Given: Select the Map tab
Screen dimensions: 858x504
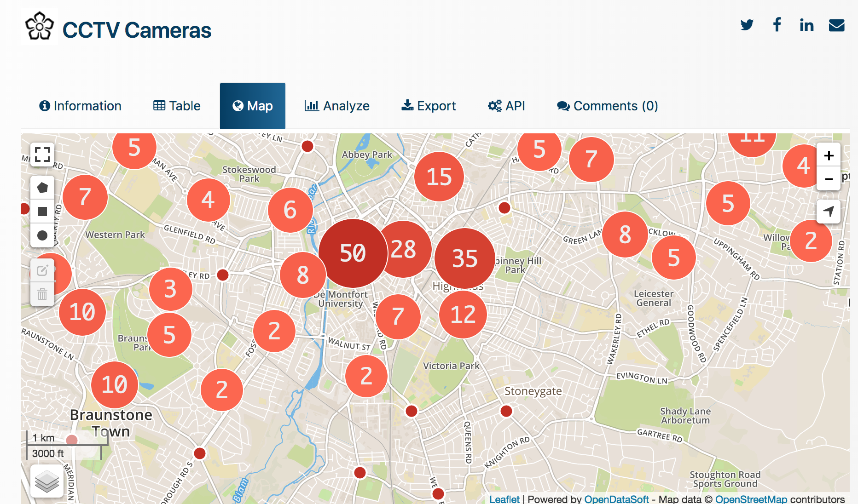Looking at the screenshot, I should point(253,106).
